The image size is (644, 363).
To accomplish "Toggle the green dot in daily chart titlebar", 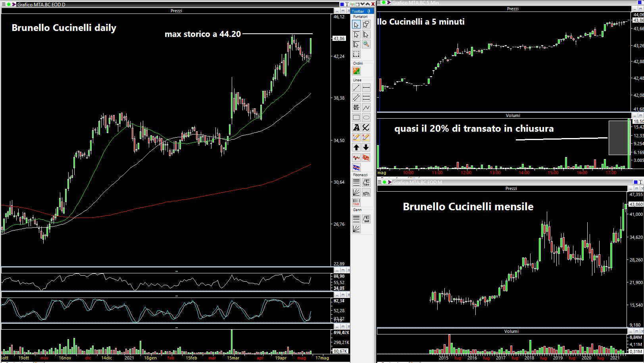I will coord(9,4).
